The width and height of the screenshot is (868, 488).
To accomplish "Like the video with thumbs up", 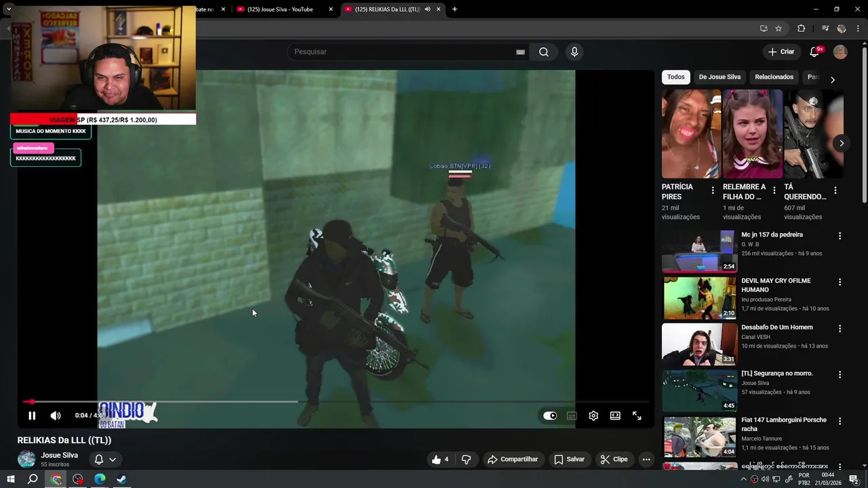I will tap(439, 460).
